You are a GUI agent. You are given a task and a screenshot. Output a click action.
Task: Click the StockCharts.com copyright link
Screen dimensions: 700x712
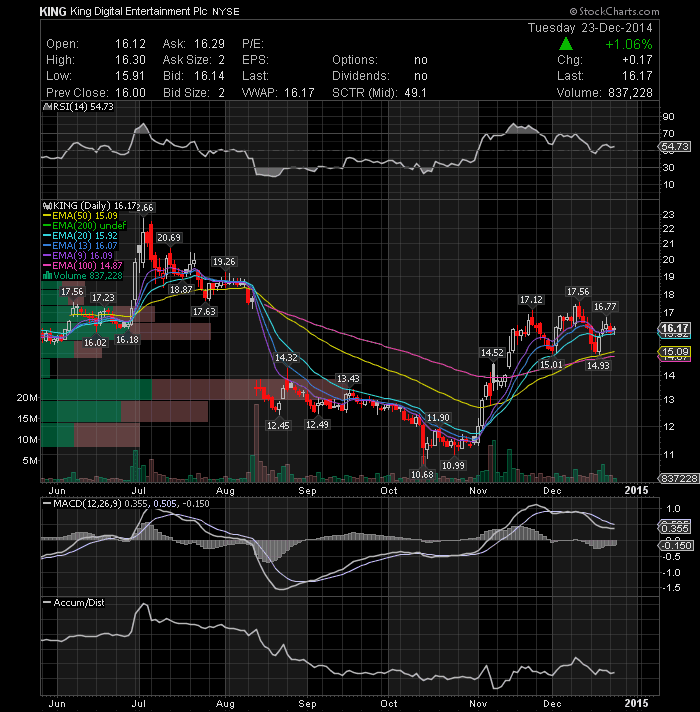614,11
